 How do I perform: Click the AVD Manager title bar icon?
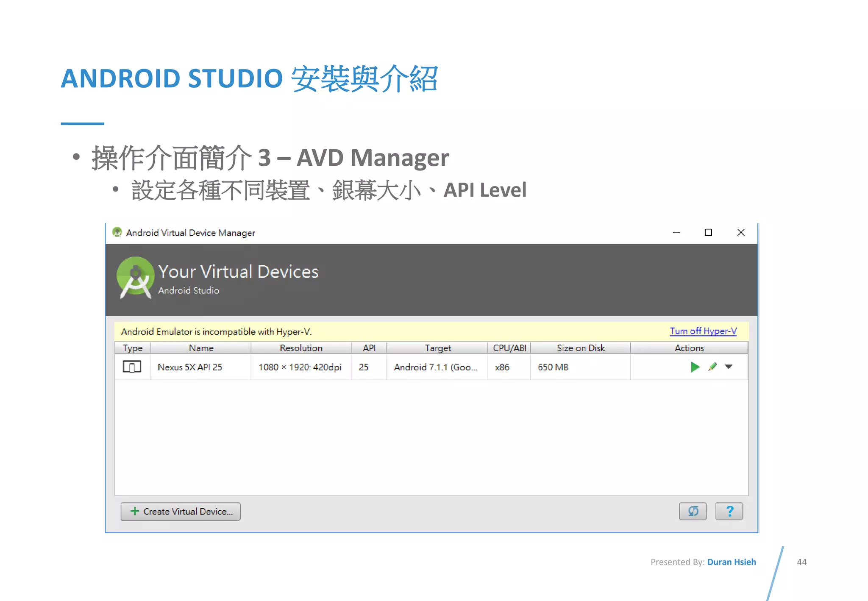(117, 232)
